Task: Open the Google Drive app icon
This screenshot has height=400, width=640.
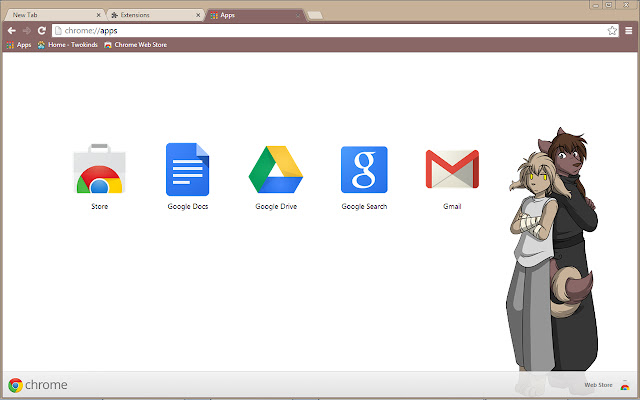Action: (276, 169)
